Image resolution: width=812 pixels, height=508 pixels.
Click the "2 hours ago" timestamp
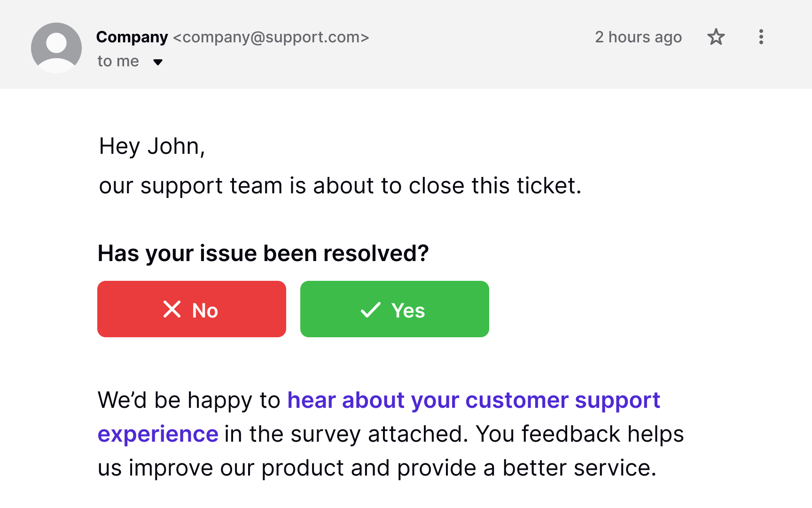[638, 37]
